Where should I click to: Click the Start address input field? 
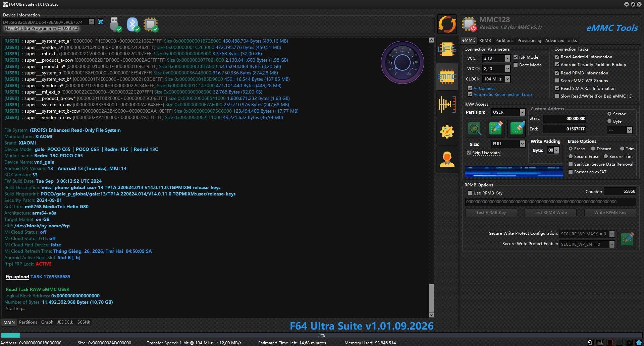tap(565, 118)
